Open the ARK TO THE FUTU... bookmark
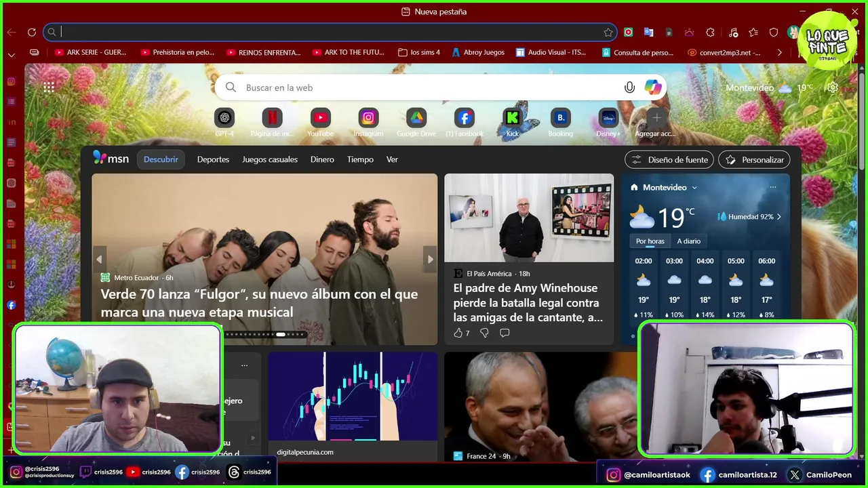868x488 pixels. 349,52
